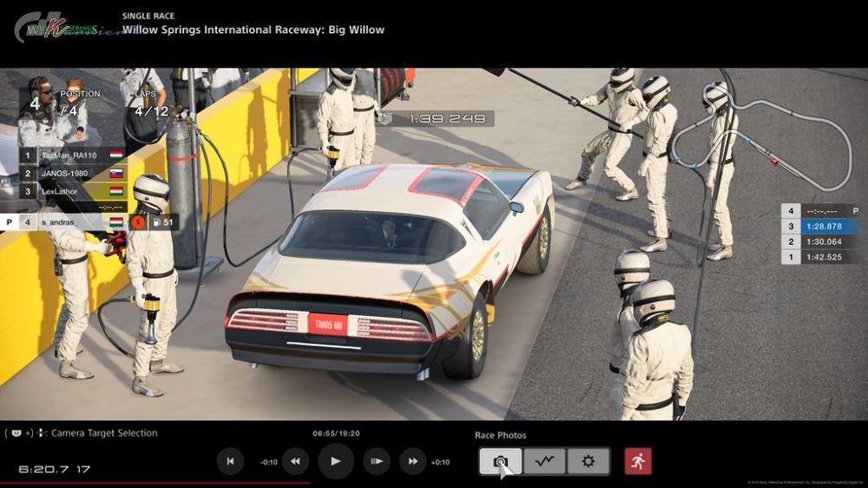Select driver TazMan_RA110 in standings
The width and height of the screenshot is (868, 488).
click(x=73, y=155)
